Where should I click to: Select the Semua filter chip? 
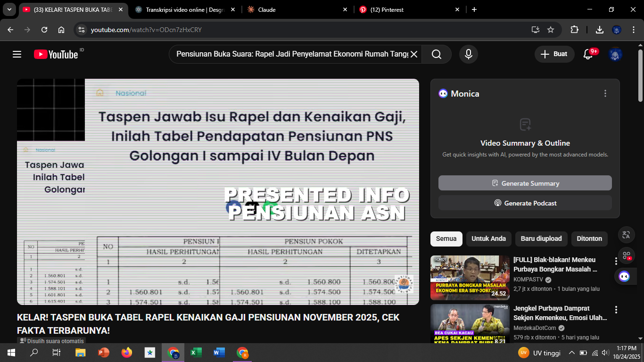pyautogui.click(x=446, y=239)
